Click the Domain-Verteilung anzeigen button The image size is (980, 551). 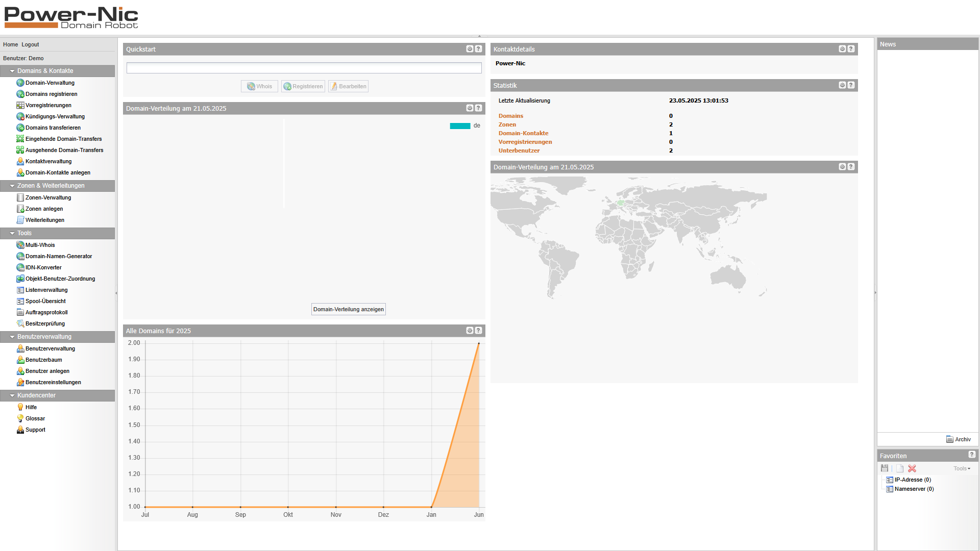click(x=348, y=309)
